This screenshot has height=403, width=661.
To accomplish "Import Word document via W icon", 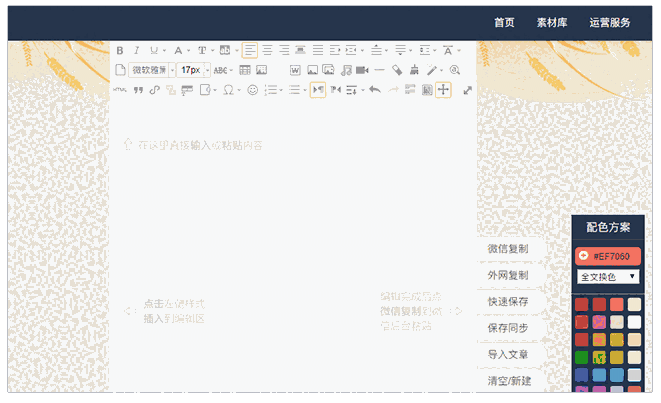I will [295, 70].
